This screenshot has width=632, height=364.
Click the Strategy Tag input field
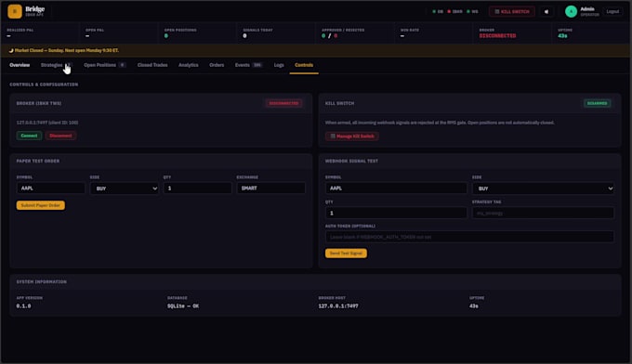(x=544, y=213)
